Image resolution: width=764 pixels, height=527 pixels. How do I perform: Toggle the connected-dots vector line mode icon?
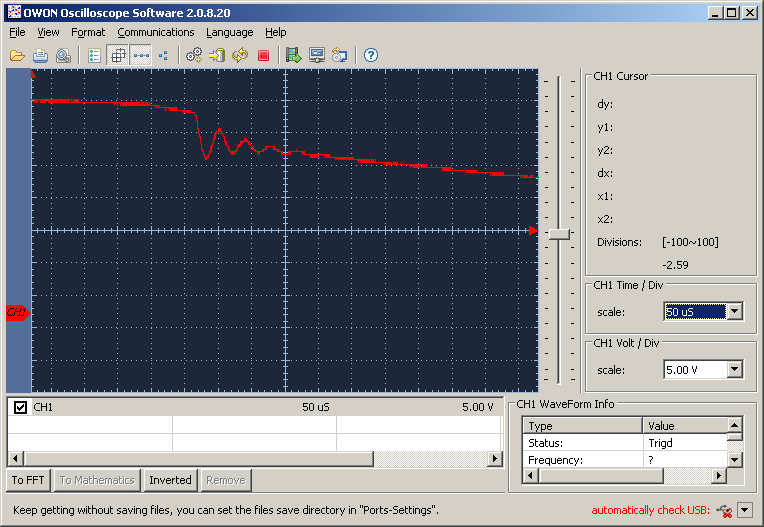pyautogui.click(x=141, y=56)
